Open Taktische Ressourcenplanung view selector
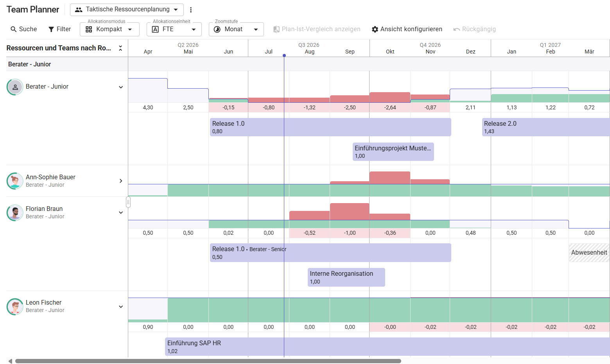610x364 pixels. pos(127,9)
